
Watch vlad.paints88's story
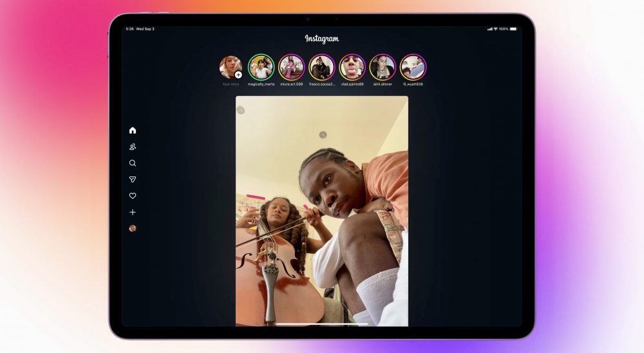pyautogui.click(x=352, y=68)
